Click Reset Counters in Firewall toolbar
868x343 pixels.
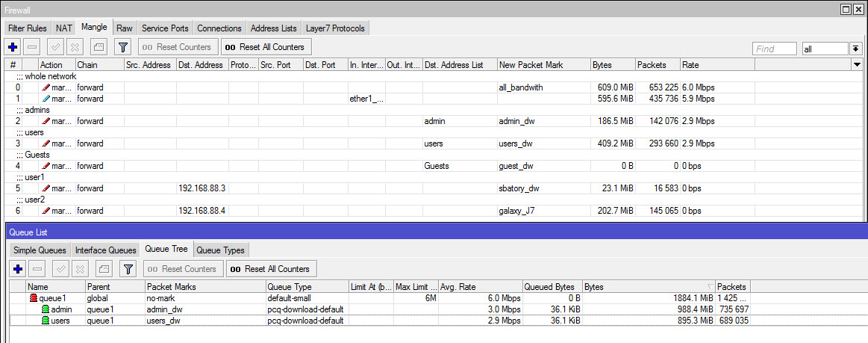[178, 47]
